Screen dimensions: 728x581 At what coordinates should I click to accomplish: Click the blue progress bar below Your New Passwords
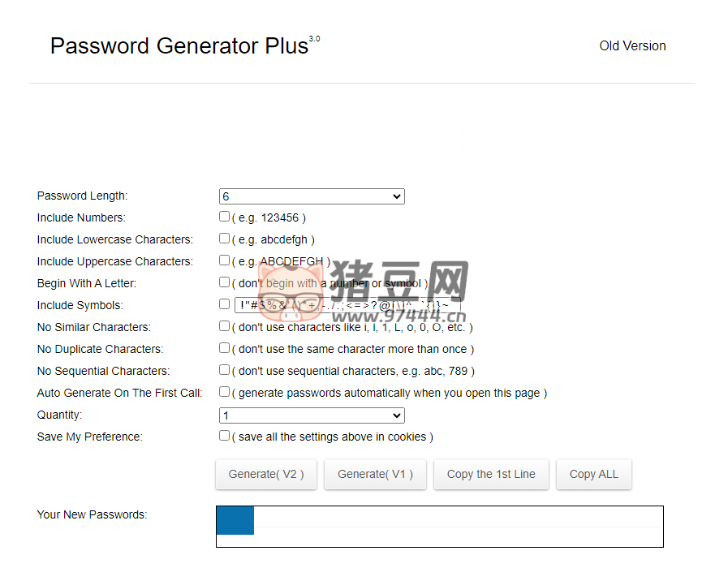235,520
